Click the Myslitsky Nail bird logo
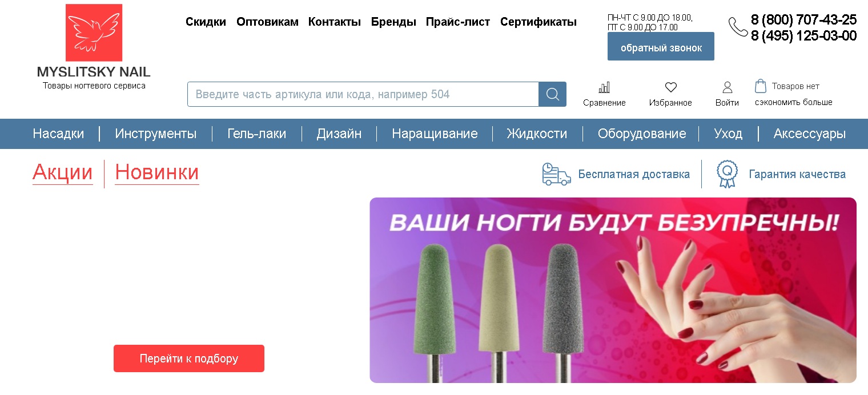 (94, 33)
